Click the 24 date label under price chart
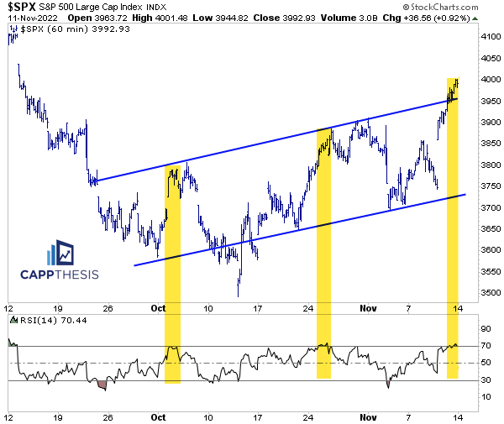 [x=308, y=309]
